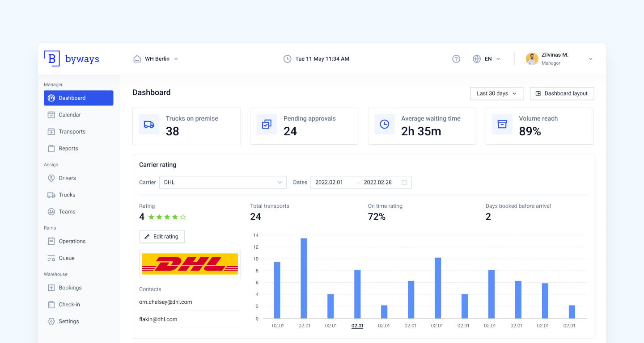Click the truck icon on Trucks on premise card
This screenshot has width=644, height=343.
(149, 125)
